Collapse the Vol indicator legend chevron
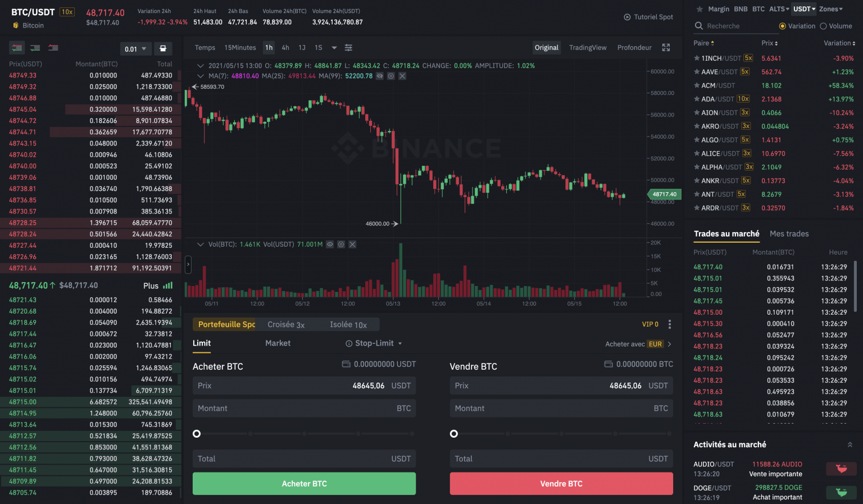Screen dimensions: 863x504 [x=200, y=244]
